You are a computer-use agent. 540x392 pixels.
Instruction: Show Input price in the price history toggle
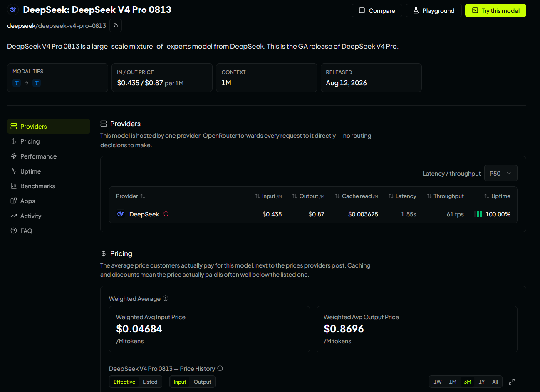tap(180, 382)
